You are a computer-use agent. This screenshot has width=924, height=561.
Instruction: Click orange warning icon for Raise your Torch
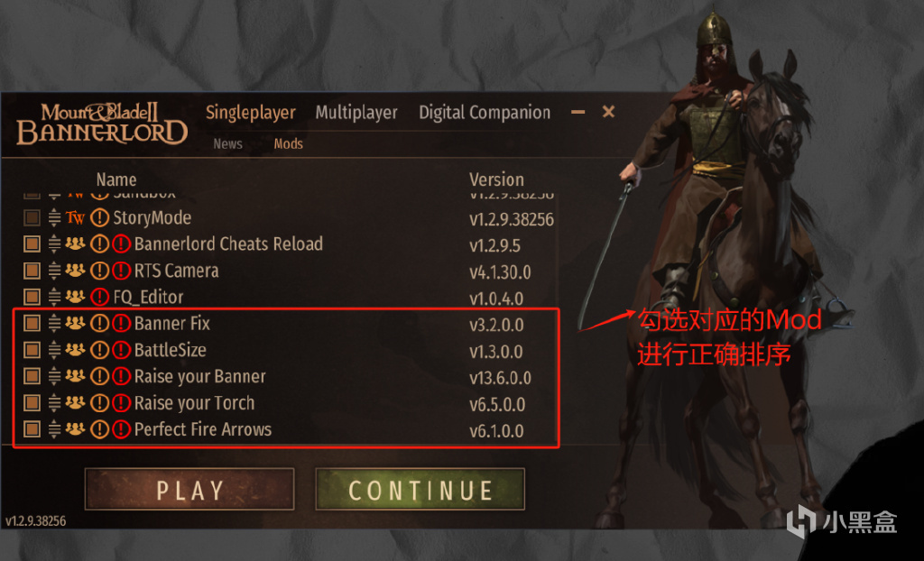click(99, 403)
